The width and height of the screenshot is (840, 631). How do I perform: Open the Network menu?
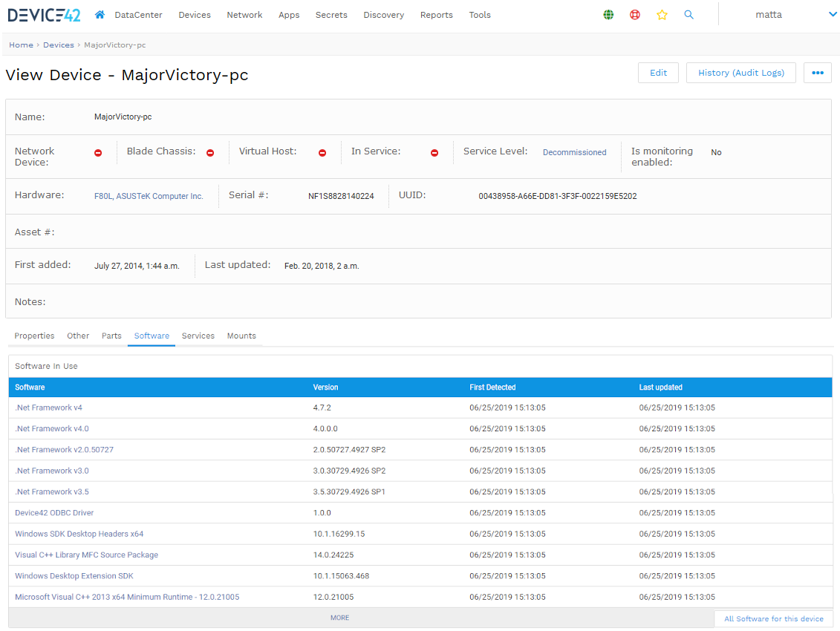click(x=244, y=15)
